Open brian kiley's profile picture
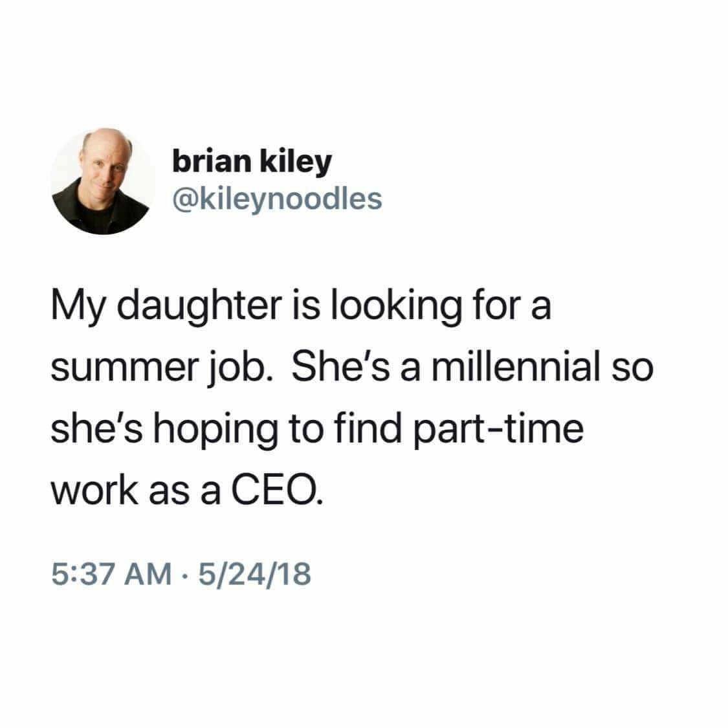The height and width of the screenshot is (728, 728). (103, 182)
